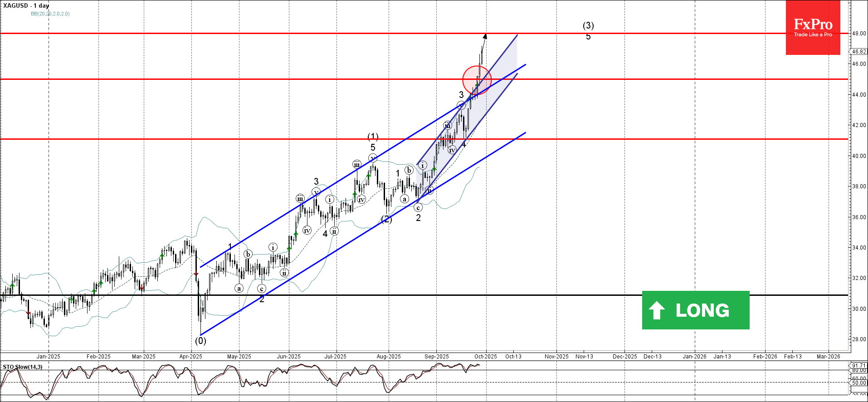The image size is (868, 402).
Task: Click the white up arrow in the LONG badge
Action: (x=657, y=310)
